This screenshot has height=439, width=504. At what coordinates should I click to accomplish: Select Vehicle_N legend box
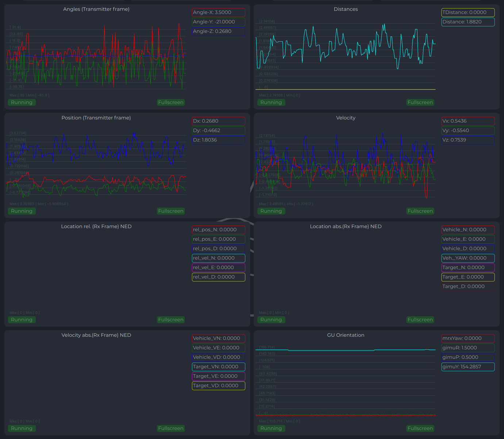pyautogui.click(x=468, y=230)
